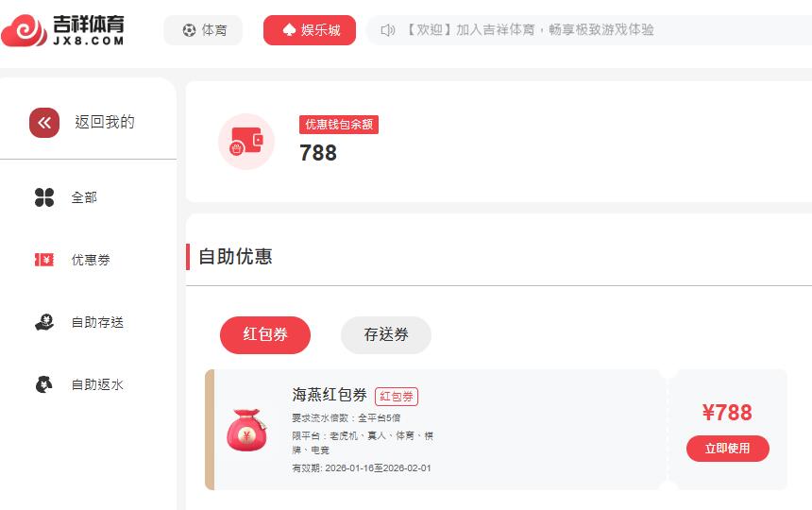Viewport: 812px width, 510px height.
Task: Click the hand-with-coin 自助存送 icon
Action: [44, 322]
